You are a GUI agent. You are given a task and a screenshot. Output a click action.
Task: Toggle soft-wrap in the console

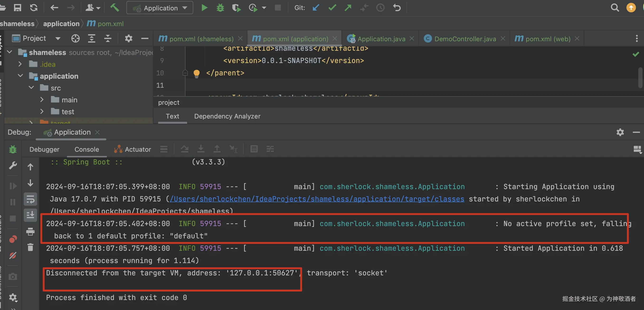tap(30, 199)
